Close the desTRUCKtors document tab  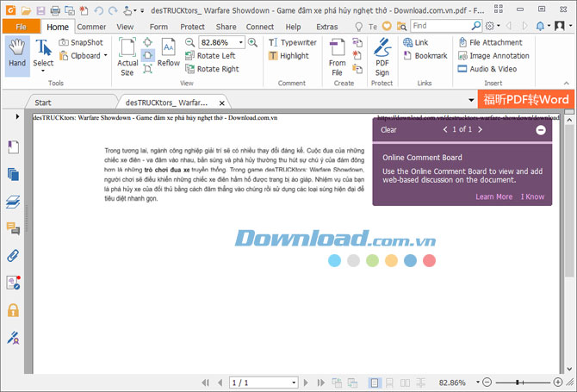coord(222,103)
